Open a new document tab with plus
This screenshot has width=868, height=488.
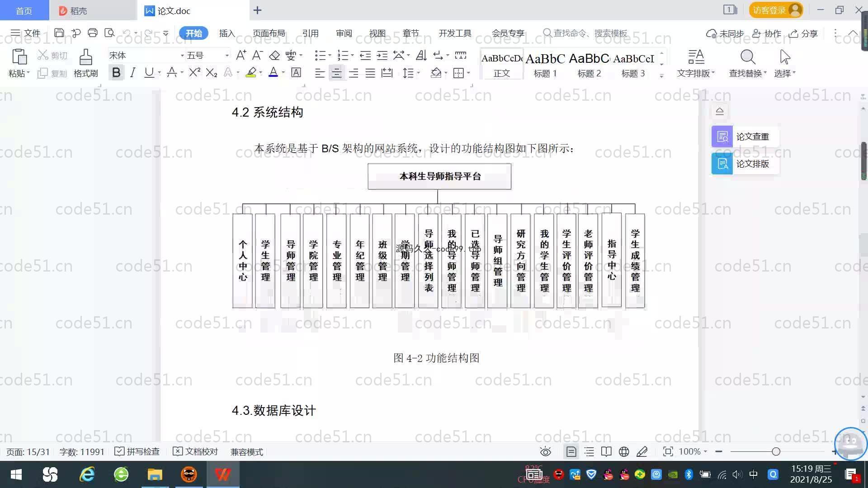pyautogui.click(x=257, y=10)
